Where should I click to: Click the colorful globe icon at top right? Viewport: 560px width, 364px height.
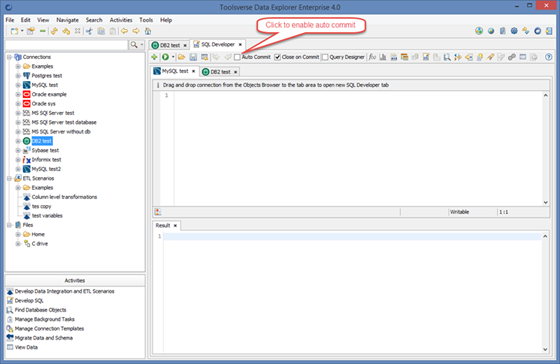[479, 31]
